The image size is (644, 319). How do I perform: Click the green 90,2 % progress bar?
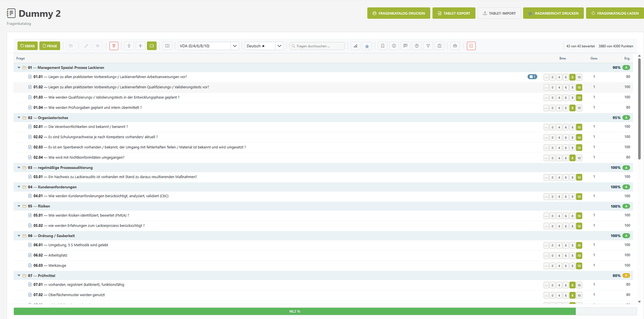[295, 311]
